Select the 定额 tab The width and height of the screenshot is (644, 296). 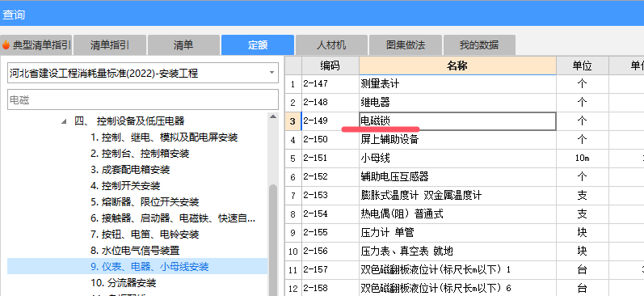click(258, 44)
